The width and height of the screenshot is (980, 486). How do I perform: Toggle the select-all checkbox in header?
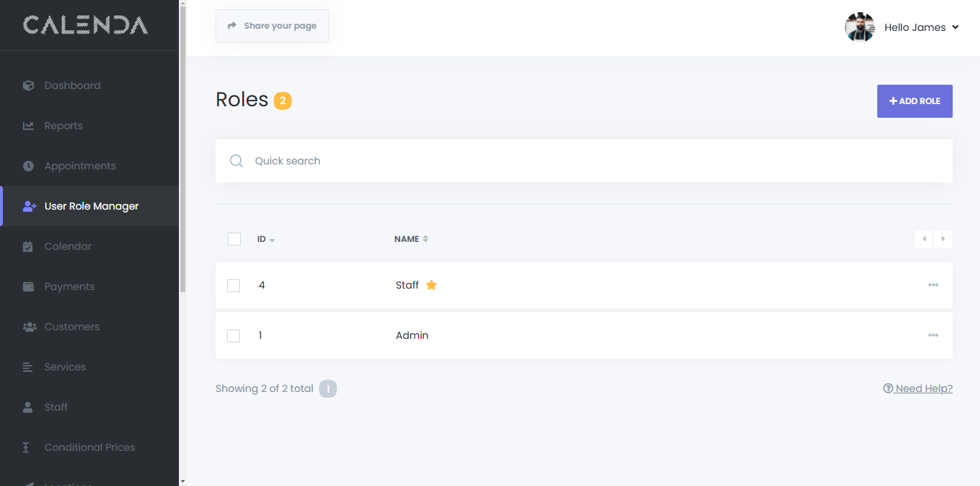coord(234,239)
